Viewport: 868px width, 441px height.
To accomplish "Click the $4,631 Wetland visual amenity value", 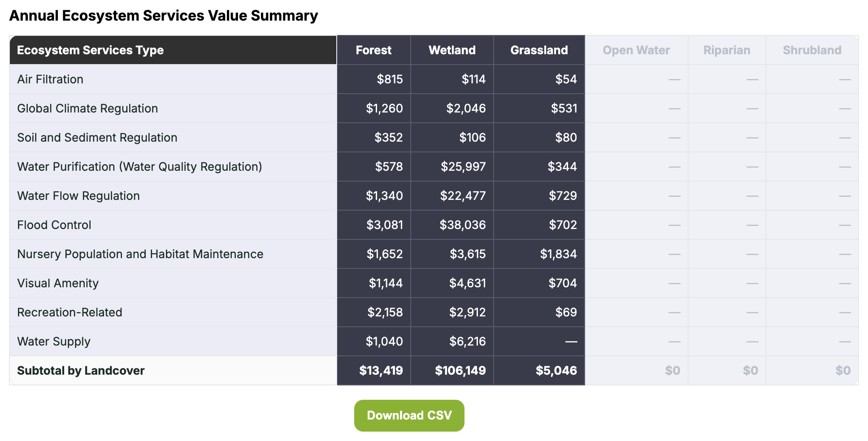I will 468,283.
